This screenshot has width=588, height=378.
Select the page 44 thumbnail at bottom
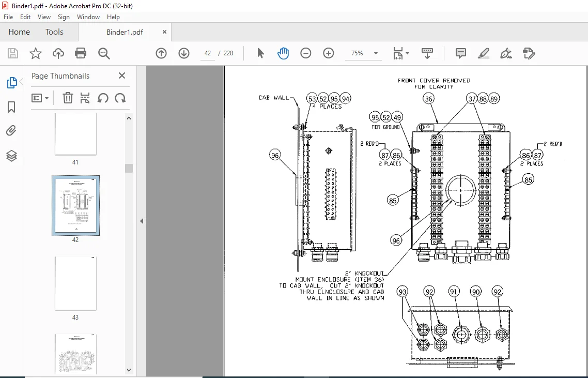pyautogui.click(x=75, y=354)
